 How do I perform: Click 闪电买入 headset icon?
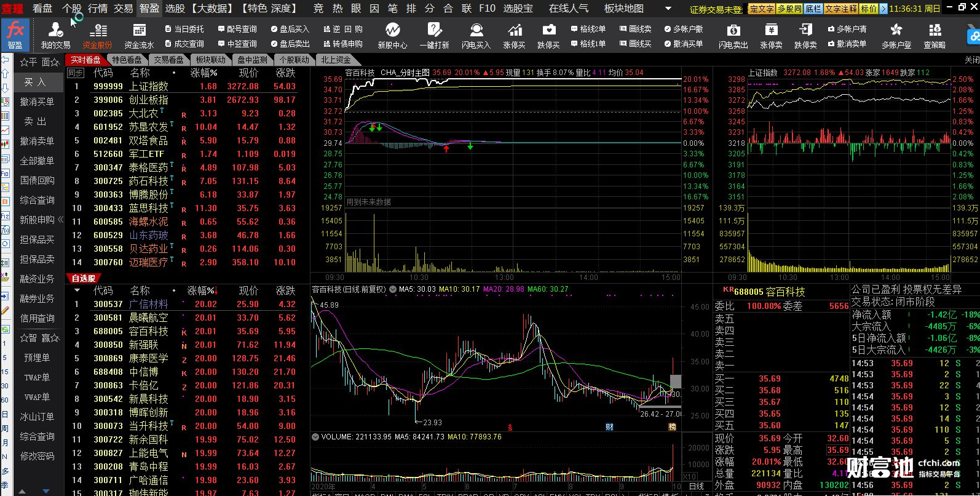pos(476,36)
